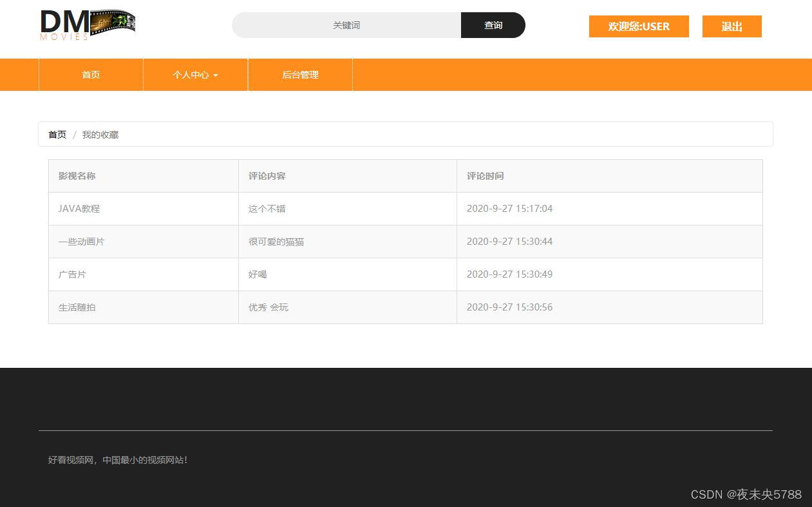Open the 后台管理 navigation item
Screen dimensions: 812x507
(300, 75)
